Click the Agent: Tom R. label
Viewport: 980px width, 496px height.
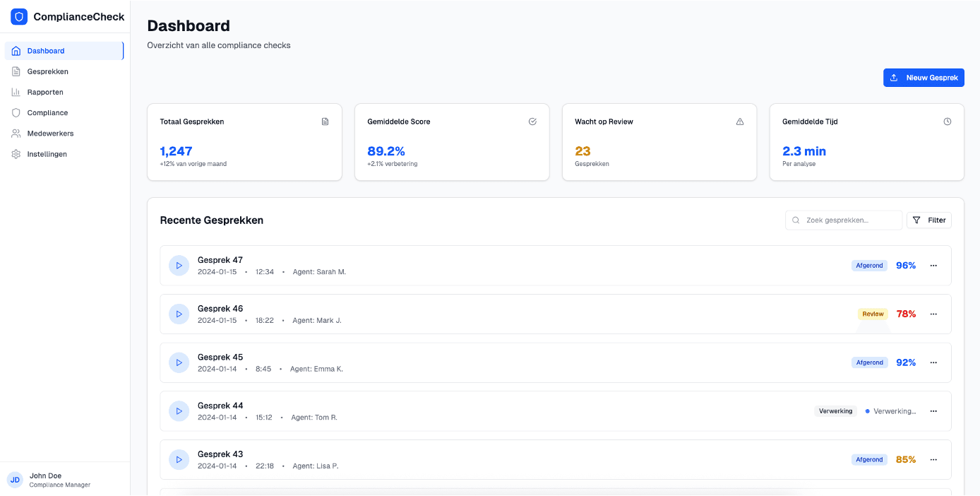[x=314, y=418]
